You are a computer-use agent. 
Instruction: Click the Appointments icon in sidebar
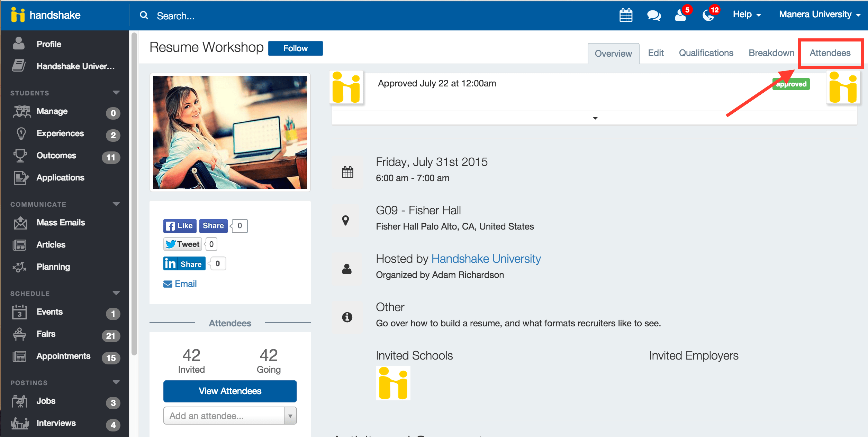point(19,356)
